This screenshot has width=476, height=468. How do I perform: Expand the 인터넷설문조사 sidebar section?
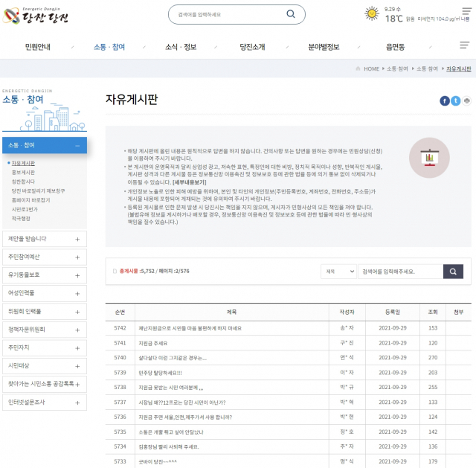[77, 401]
